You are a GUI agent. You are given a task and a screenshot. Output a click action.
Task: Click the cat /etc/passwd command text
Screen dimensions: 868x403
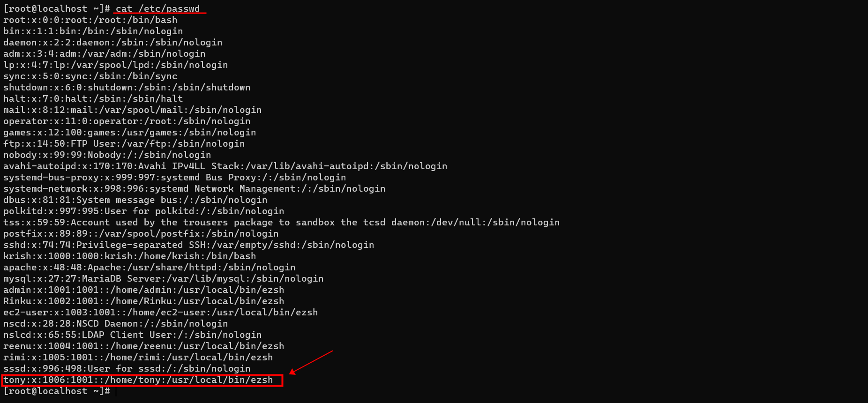point(158,9)
